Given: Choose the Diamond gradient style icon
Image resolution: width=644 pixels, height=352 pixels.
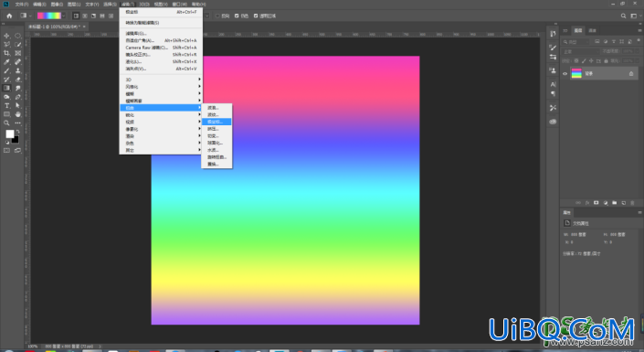Looking at the screenshot, I should point(111,16).
